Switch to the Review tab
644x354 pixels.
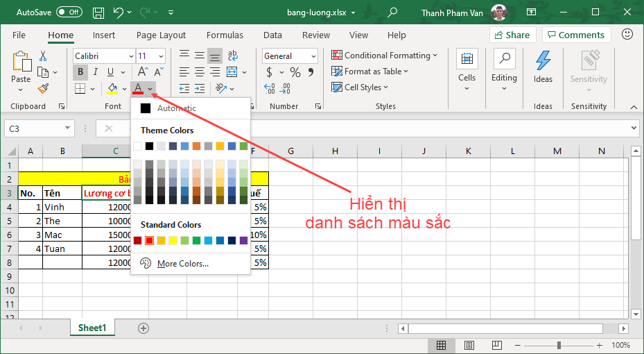[316, 35]
